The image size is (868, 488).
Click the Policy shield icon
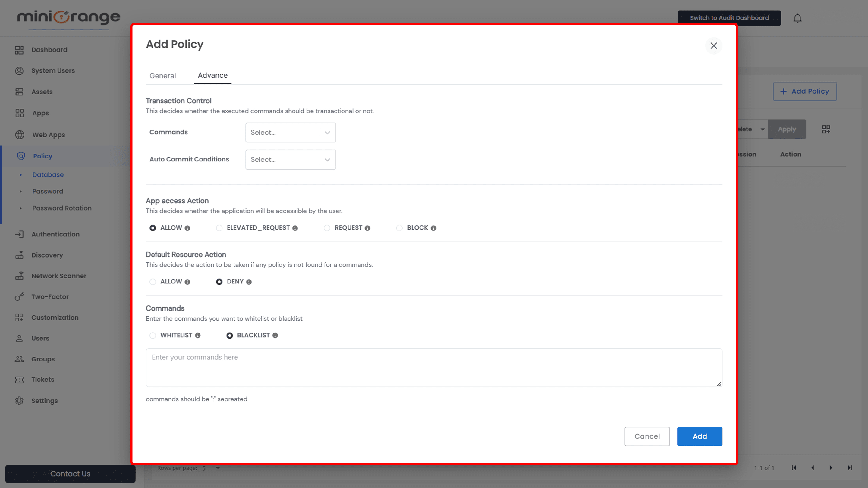point(21,156)
